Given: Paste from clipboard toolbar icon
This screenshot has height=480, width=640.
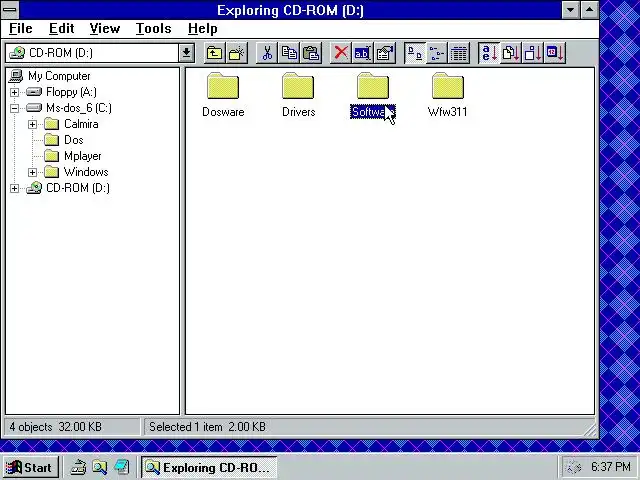Looking at the screenshot, I should coord(311,53).
